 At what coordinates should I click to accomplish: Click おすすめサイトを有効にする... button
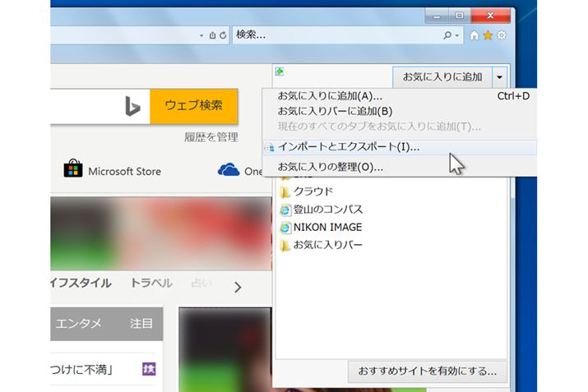(x=427, y=371)
